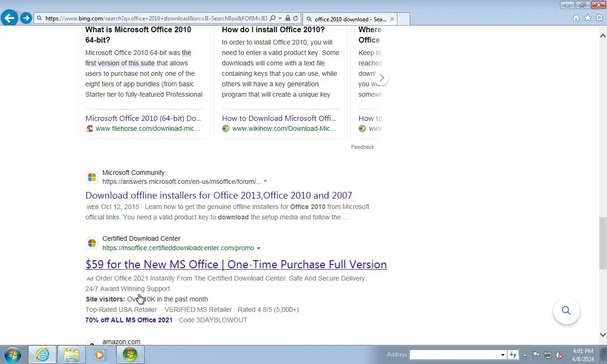Click the search magnifier in the address bar
The image size is (607, 364).
tap(272, 18)
